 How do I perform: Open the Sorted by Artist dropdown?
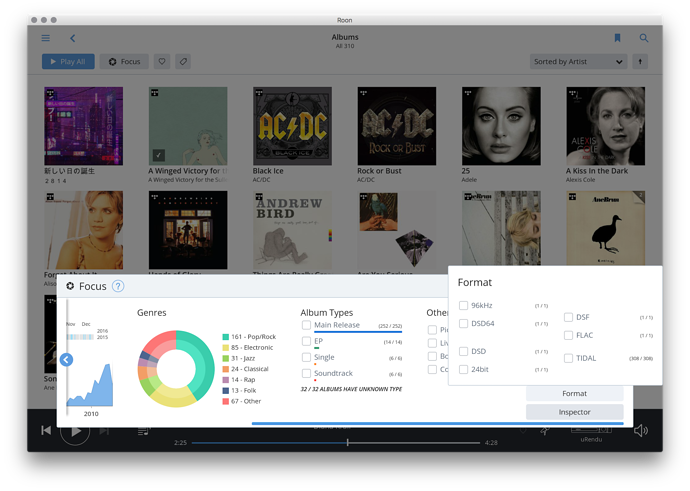578,62
